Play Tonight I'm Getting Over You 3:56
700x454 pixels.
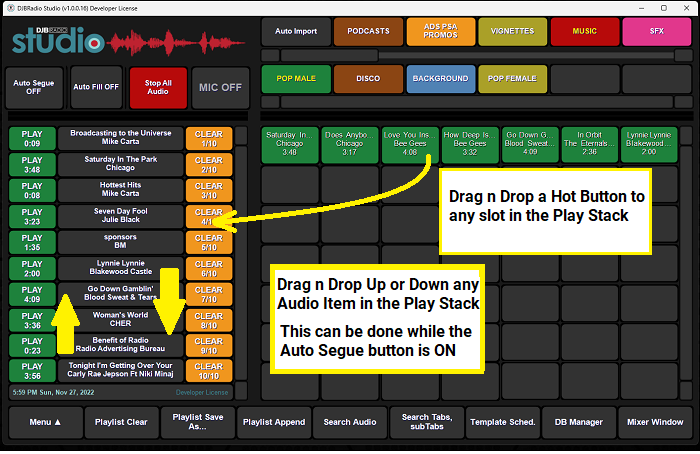(32, 371)
